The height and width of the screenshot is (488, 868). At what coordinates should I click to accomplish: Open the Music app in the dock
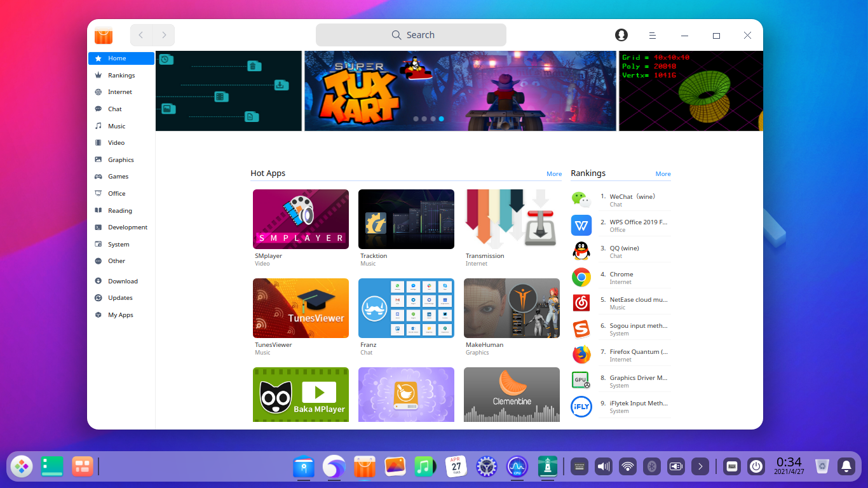424,467
